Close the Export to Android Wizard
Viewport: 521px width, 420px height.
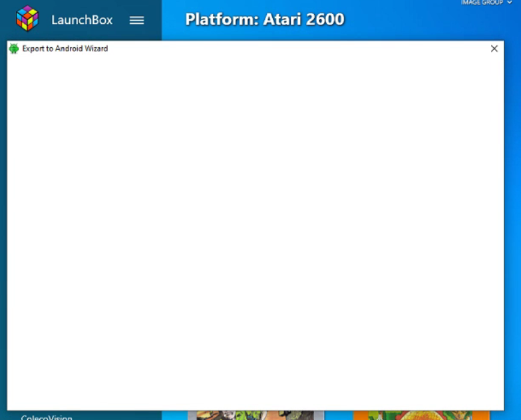click(494, 49)
